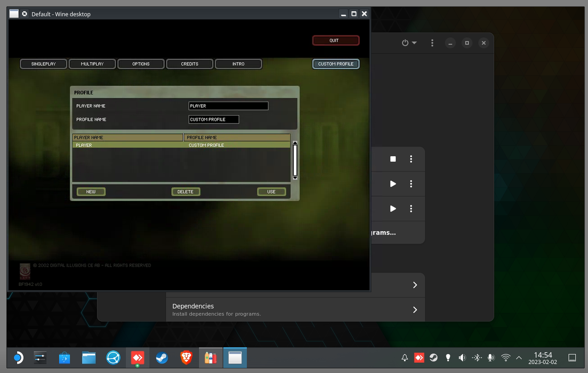Switch to Wine desktop taskbar entry

[x=235, y=358]
